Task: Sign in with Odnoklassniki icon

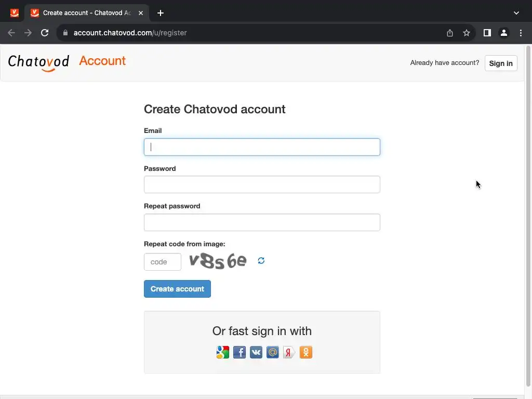Action: [x=305, y=353]
